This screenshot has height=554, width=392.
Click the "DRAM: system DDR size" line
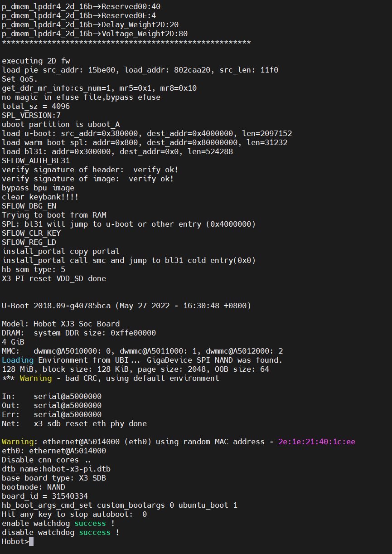tap(79, 333)
